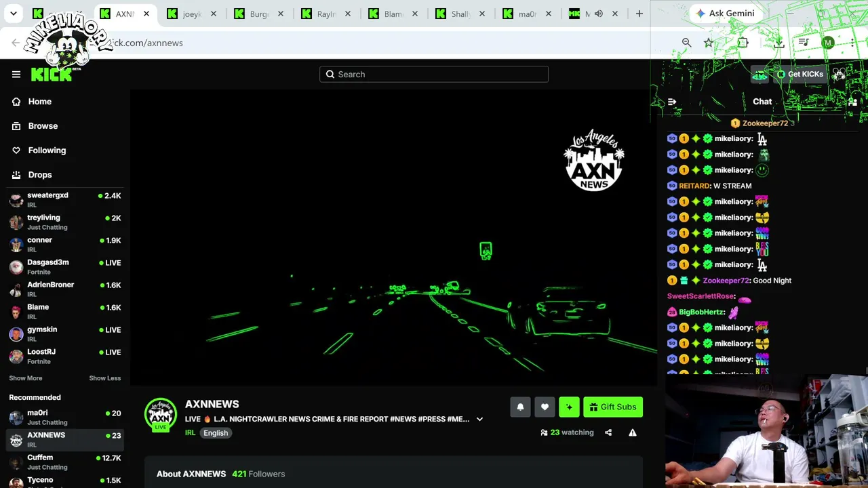The width and height of the screenshot is (868, 488).
Task: Click the Zookeeper72 username in the Good Night message
Action: tap(726, 281)
